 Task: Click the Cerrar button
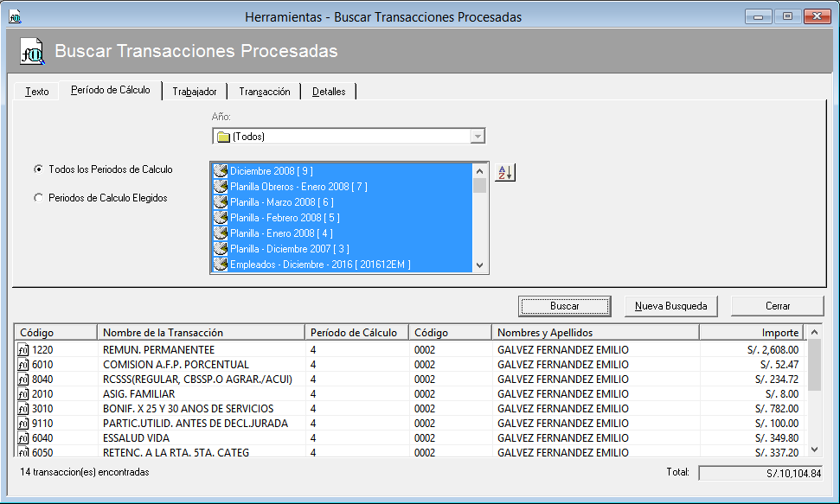777,306
